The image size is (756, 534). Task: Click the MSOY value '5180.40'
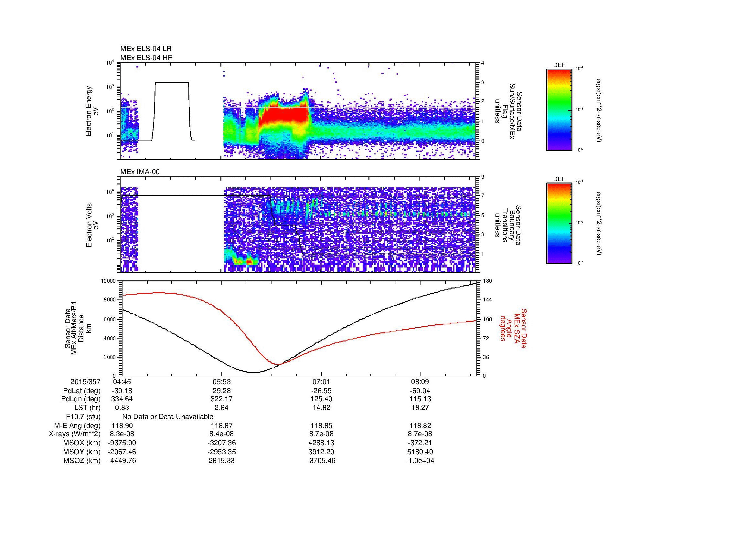pyautogui.click(x=420, y=452)
